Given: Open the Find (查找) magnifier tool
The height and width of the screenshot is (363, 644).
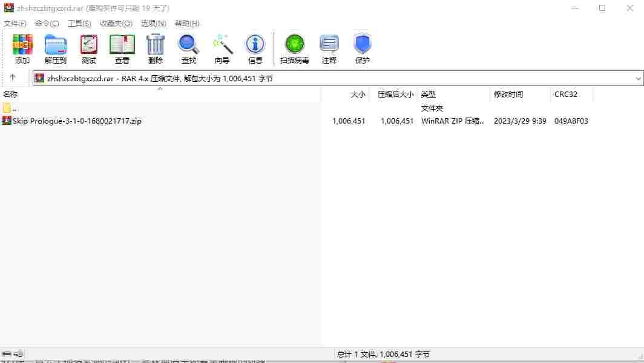Looking at the screenshot, I should [x=188, y=49].
